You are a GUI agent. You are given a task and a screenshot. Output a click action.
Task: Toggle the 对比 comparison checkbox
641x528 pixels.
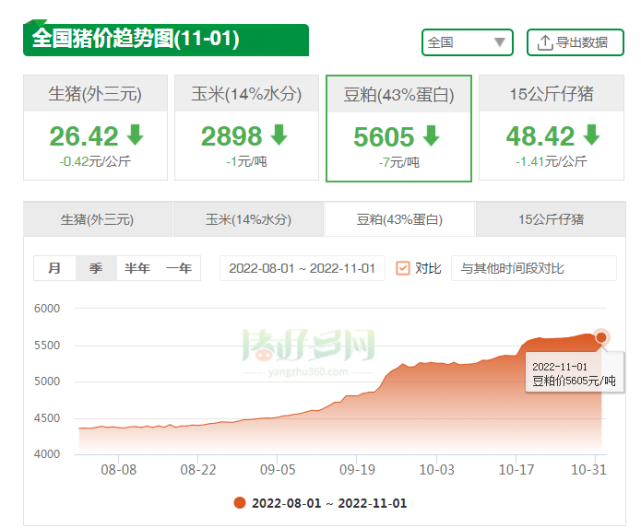point(404,268)
